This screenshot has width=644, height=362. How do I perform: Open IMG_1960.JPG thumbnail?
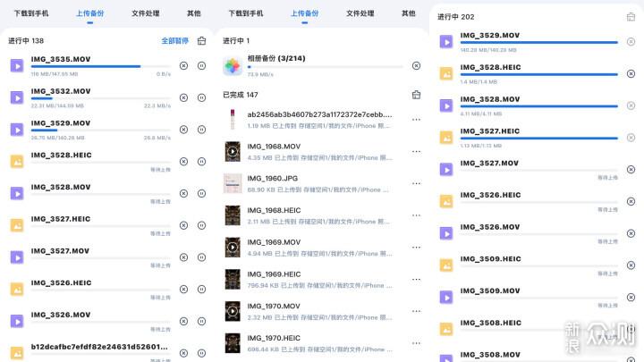click(x=233, y=183)
